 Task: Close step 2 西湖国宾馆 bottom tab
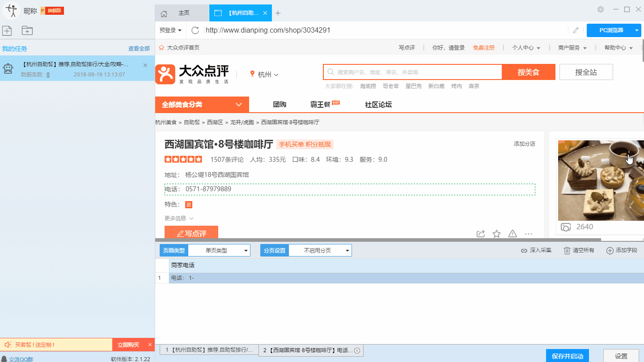click(x=357, y=351)
